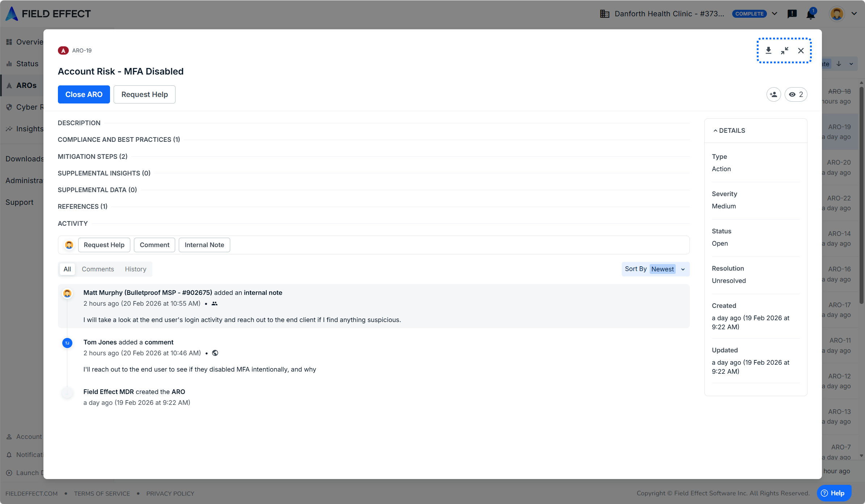Open the notifications bell icon

coord(811,14)
